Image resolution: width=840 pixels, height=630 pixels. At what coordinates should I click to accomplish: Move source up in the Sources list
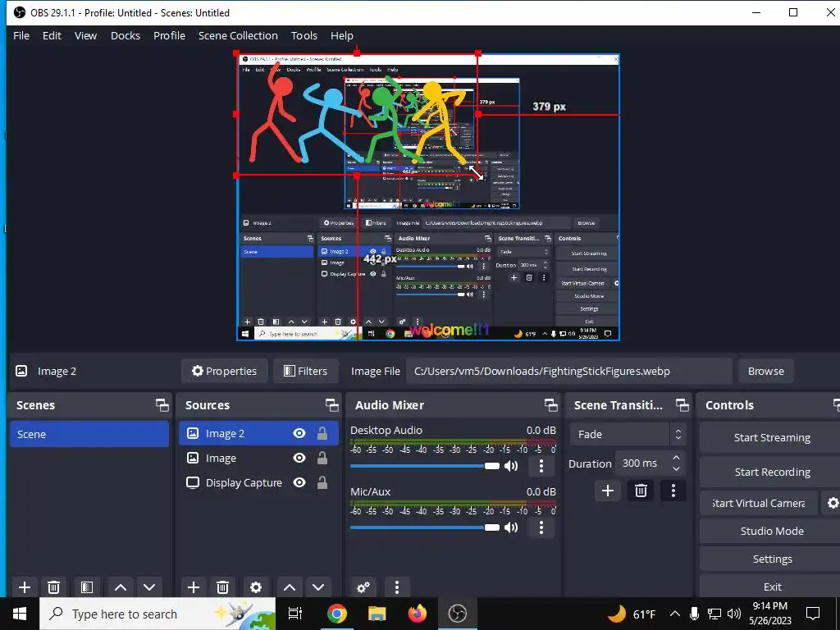290,587
